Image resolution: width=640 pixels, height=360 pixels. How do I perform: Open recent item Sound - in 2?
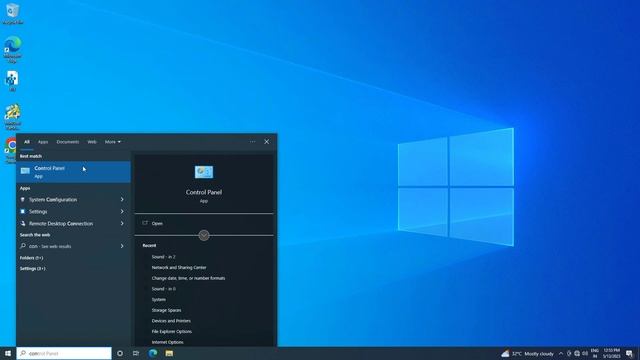pyautogui.click(x=163, y=257)
